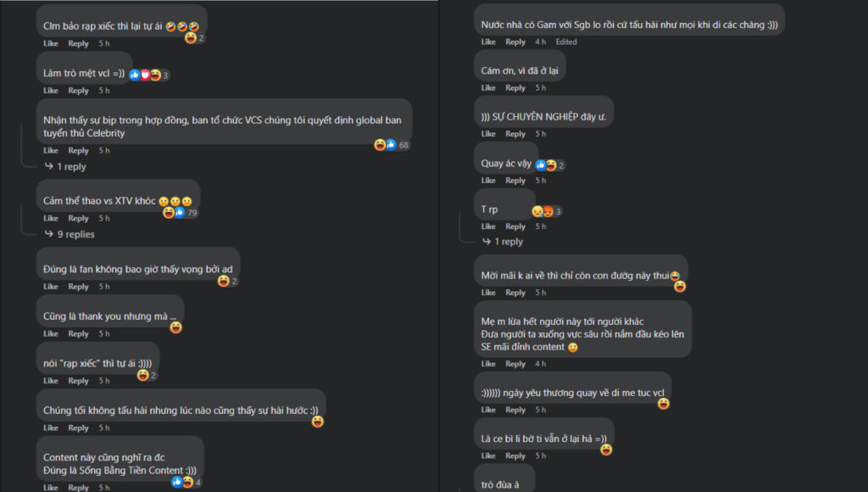Click 4 h timestamp on 'Mẹ m lừa' comment
This screenshot has height=492, width=868.
(x=540, y=364)
